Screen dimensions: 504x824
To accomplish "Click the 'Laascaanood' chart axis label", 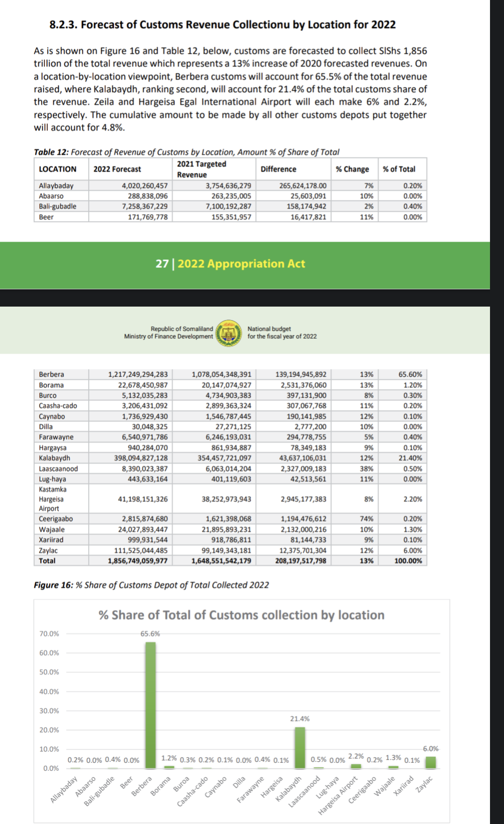I will pyautogui.click(x=305, y=791).
